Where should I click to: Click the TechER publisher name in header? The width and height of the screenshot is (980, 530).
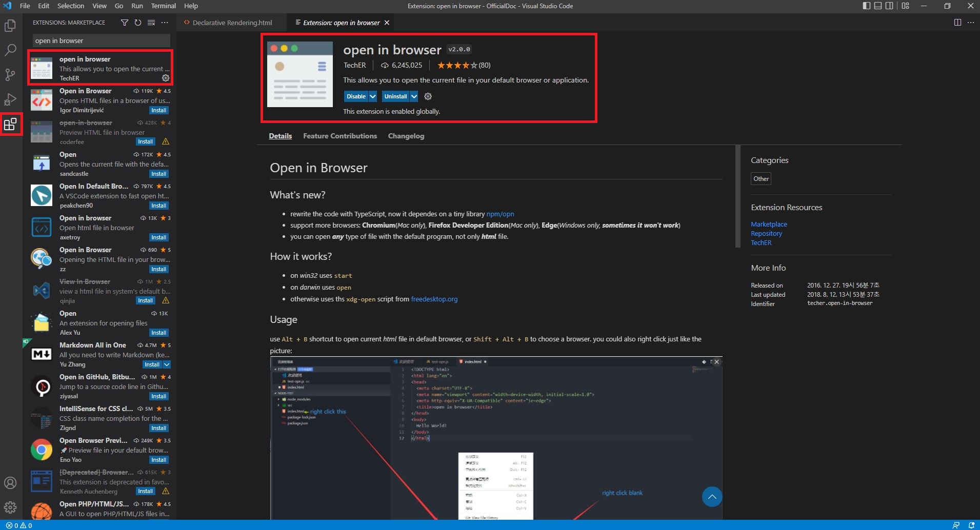[x=355, y=65]
